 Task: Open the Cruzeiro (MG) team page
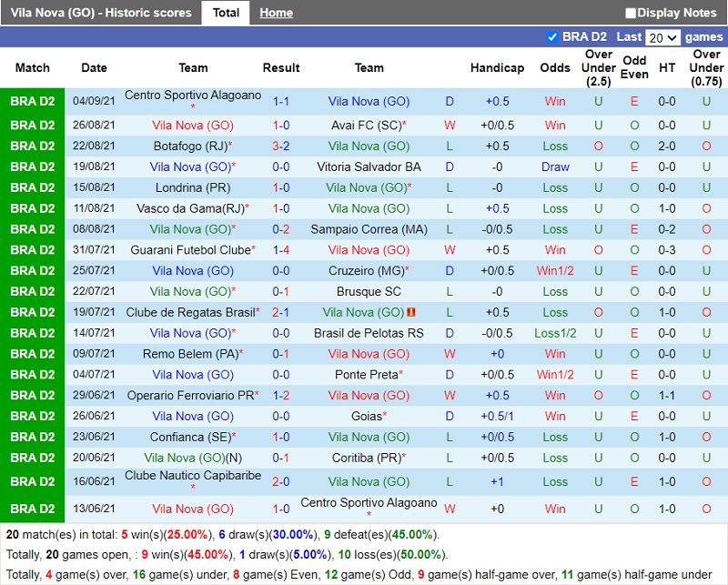[x=366, y=270]
